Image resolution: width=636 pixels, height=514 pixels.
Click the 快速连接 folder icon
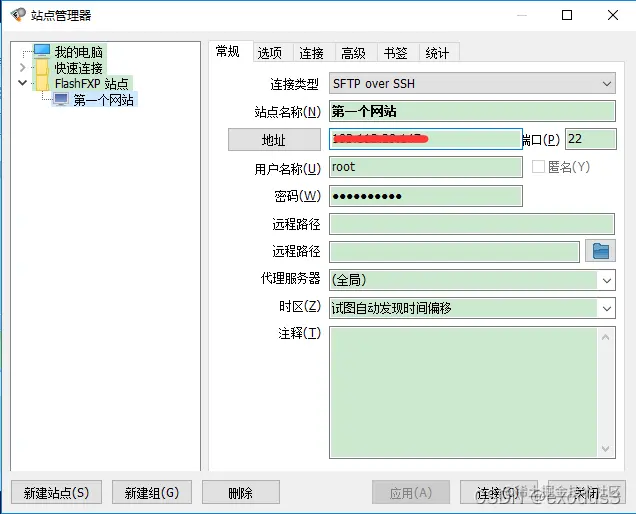[x=42, y=67]
